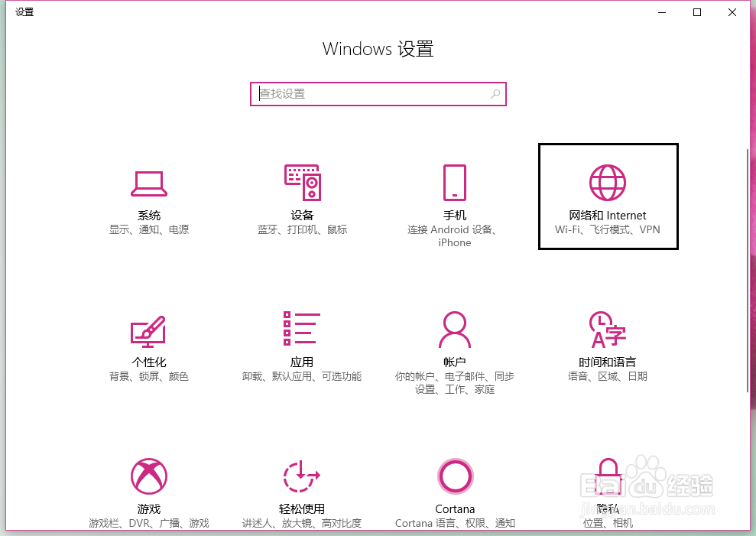The width and height of the screenshot is (756, 536).
Task: Click the 系统 label
Action: pos(149,215)
